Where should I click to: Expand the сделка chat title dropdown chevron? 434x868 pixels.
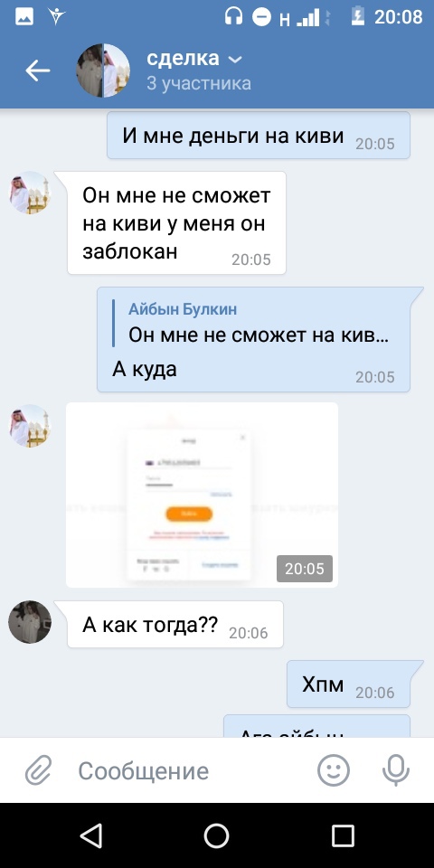point(235,60)
